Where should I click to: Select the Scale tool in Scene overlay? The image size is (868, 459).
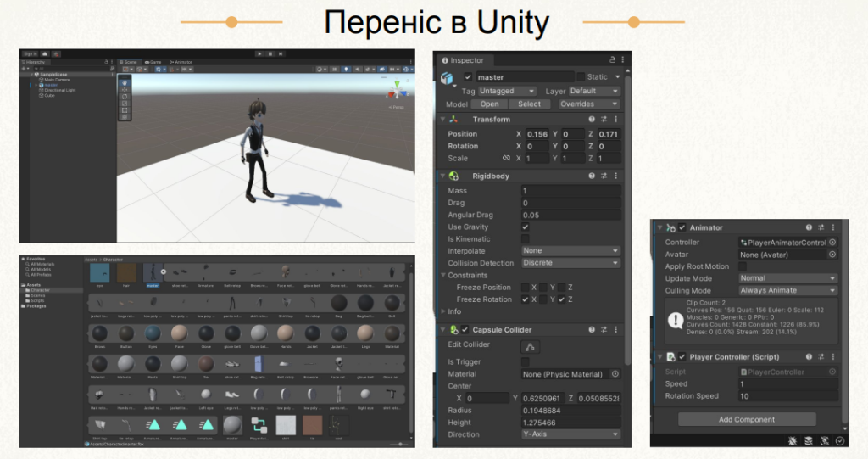tap(125, 104)
